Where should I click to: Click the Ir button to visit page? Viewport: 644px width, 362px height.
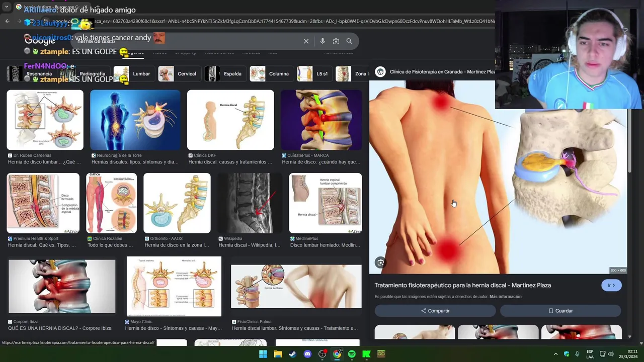coord(611,285)
